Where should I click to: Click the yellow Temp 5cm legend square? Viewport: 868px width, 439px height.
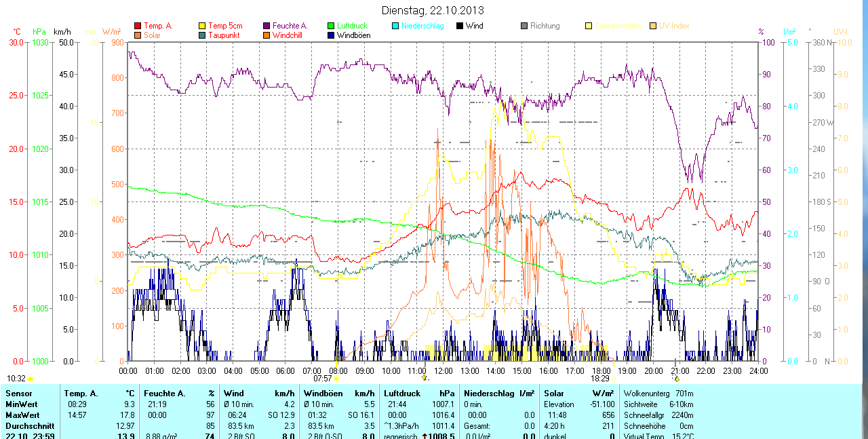click(x=202, y=26)
